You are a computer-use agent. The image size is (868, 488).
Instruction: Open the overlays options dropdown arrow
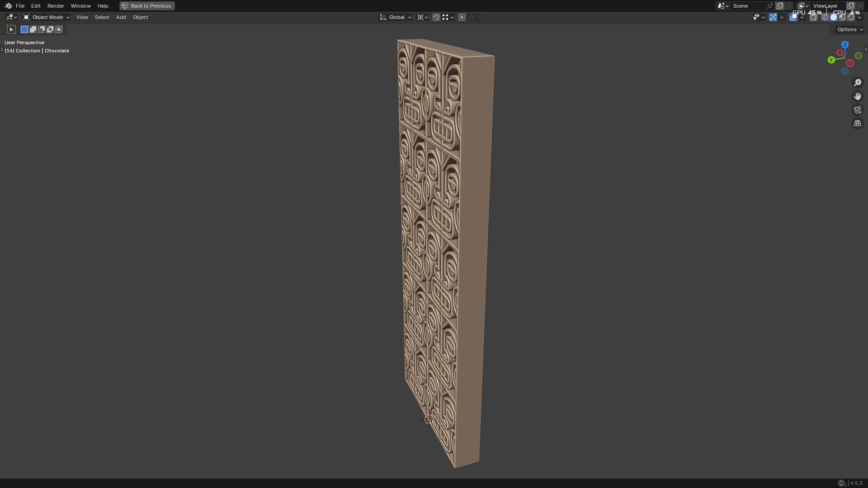coord(802,17)
